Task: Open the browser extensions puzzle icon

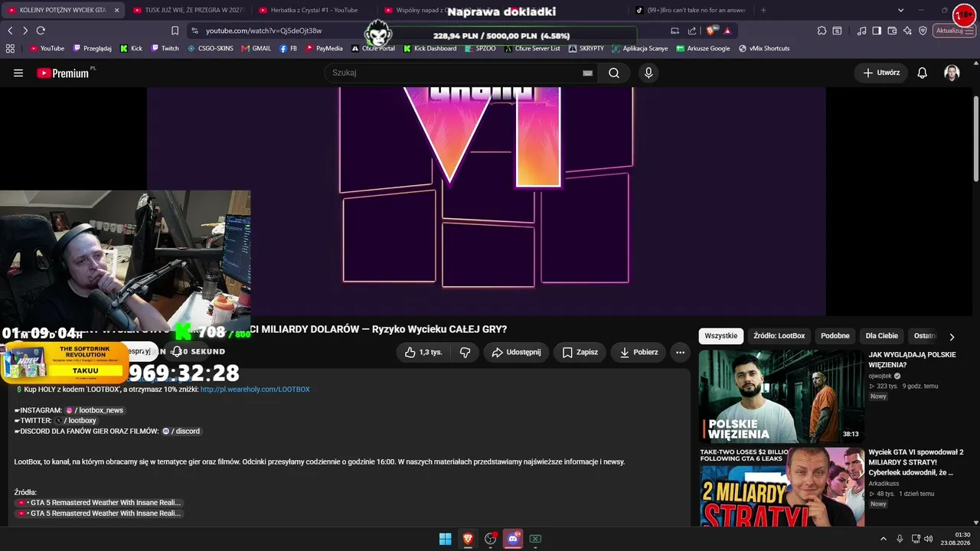Action: coord(822,31)
